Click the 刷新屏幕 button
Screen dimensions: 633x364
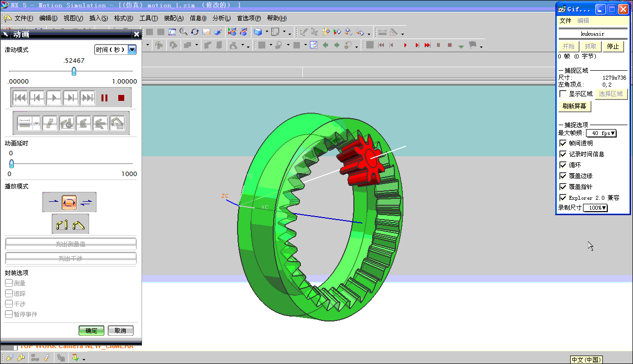(x=575, y=106)
